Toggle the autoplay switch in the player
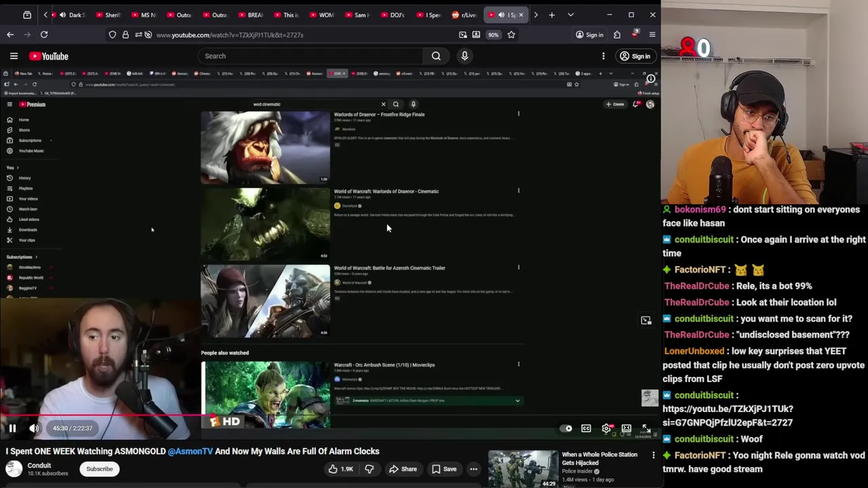This screenshot has height=488, width=868. [566, 428]
